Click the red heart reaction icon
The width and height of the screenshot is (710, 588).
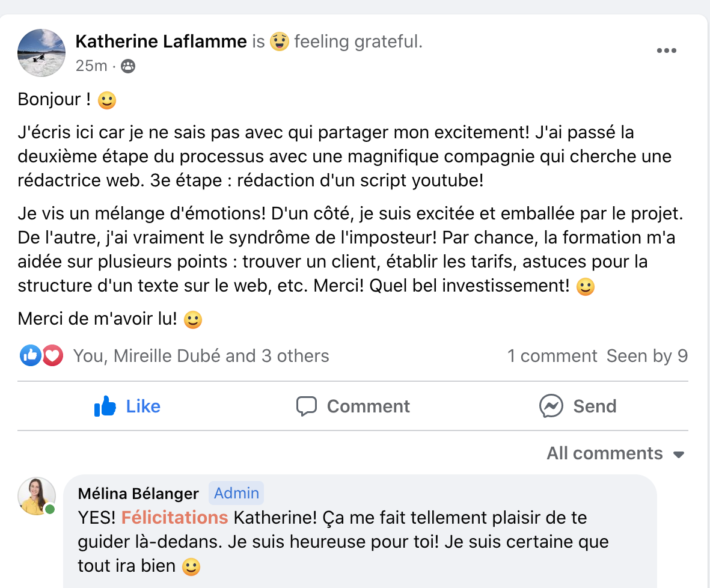pos(53,356)
